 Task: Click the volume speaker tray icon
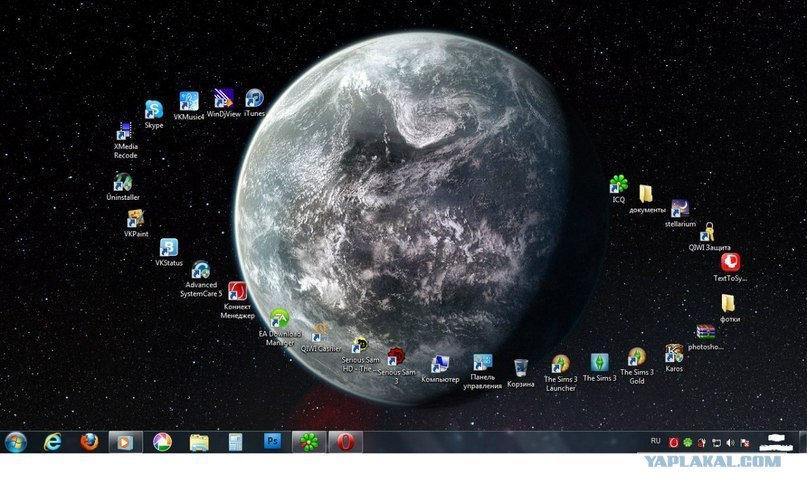pyautogui.click(x=730, y=443)
